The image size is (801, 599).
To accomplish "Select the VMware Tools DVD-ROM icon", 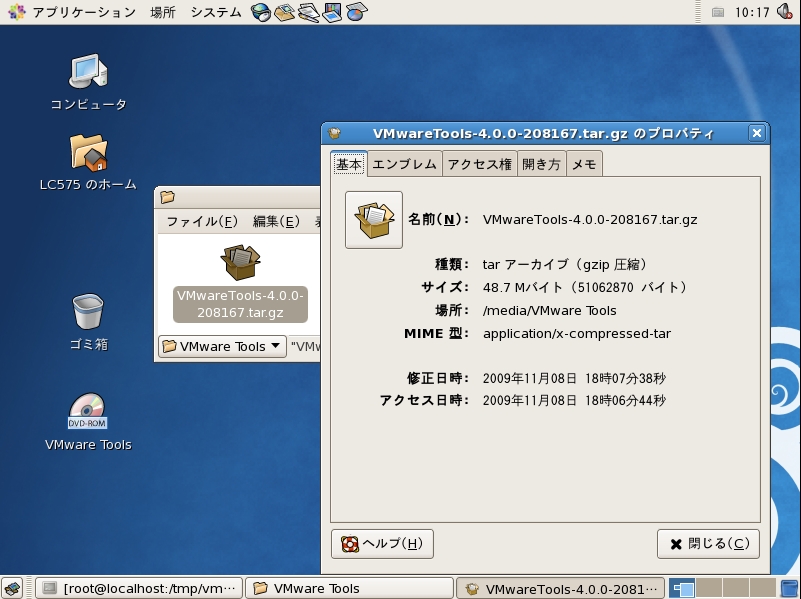I will click(x=88, y=422).
